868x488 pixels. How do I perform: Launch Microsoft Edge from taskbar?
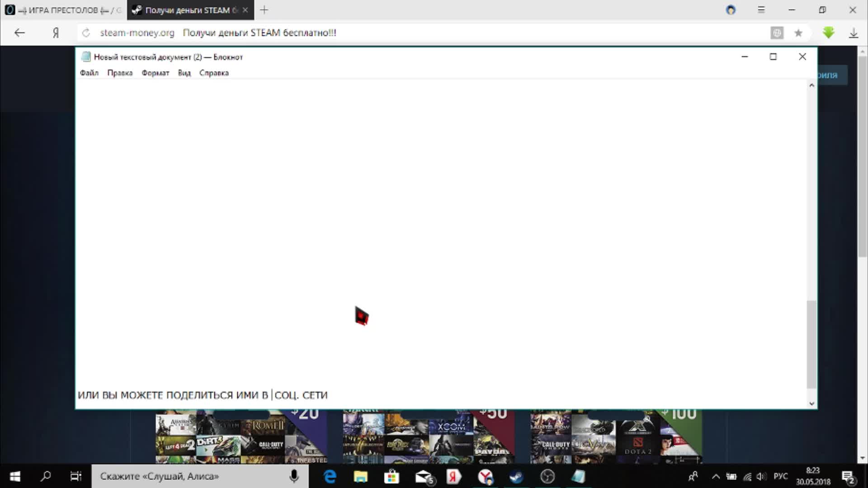pyautogui.click(x=330, y=476)
